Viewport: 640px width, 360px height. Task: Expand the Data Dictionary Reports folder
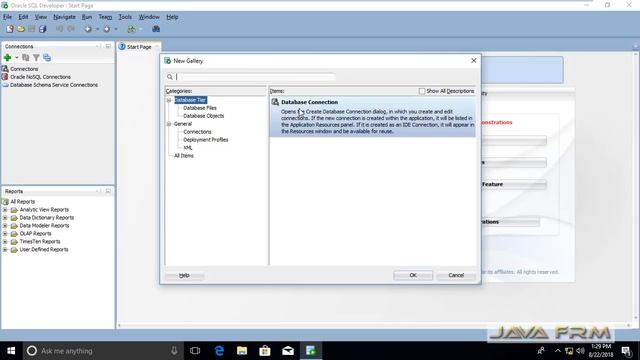[5, 218]
